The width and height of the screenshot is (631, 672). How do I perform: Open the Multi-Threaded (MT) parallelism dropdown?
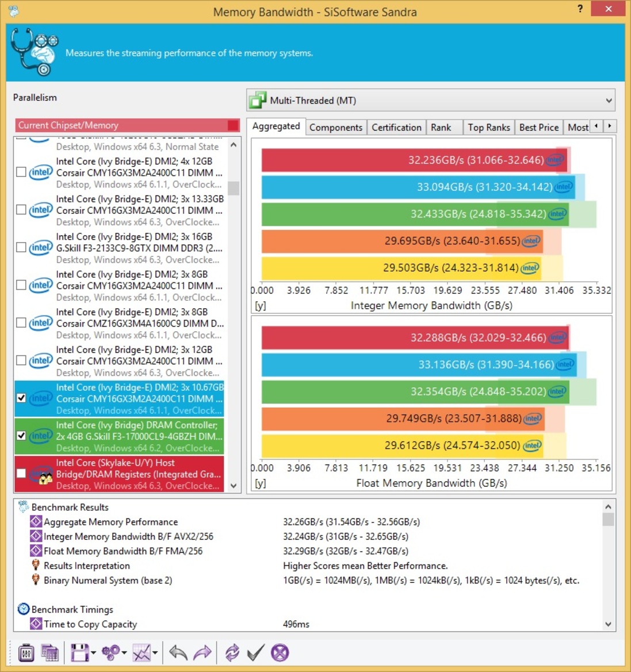pos(431,100)
